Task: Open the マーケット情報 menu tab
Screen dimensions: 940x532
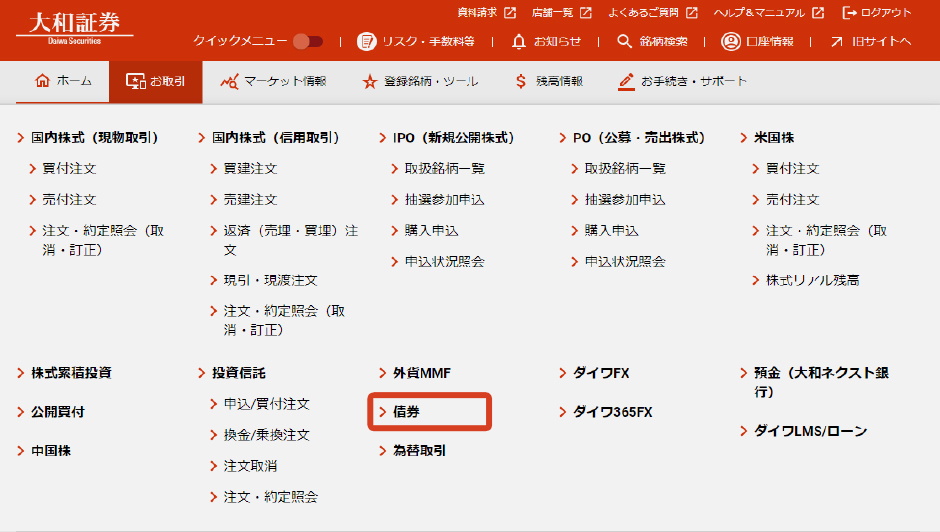Action: 273,82
